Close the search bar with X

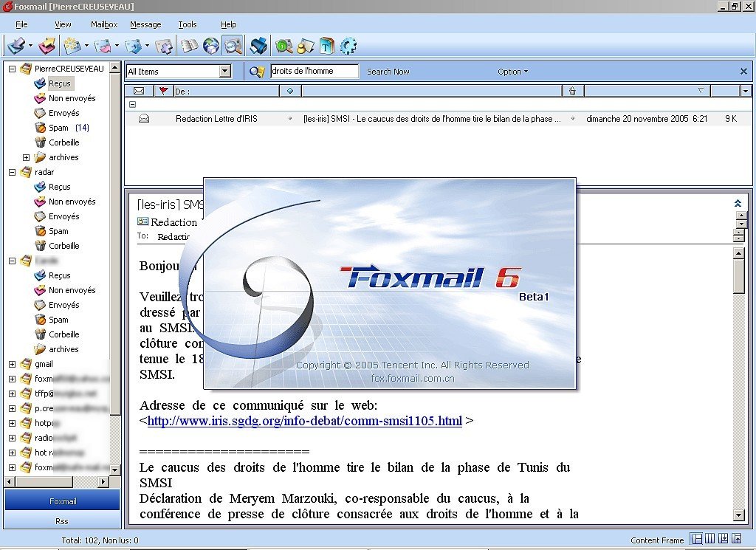point(743,72)
